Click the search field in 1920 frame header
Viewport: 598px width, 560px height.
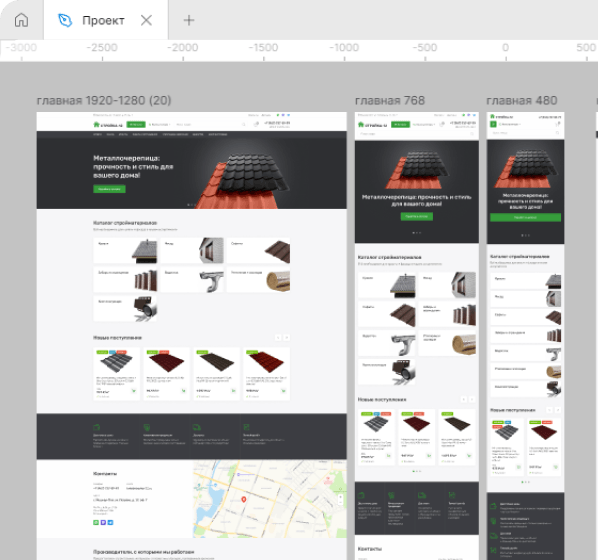(x=211, y=124)
